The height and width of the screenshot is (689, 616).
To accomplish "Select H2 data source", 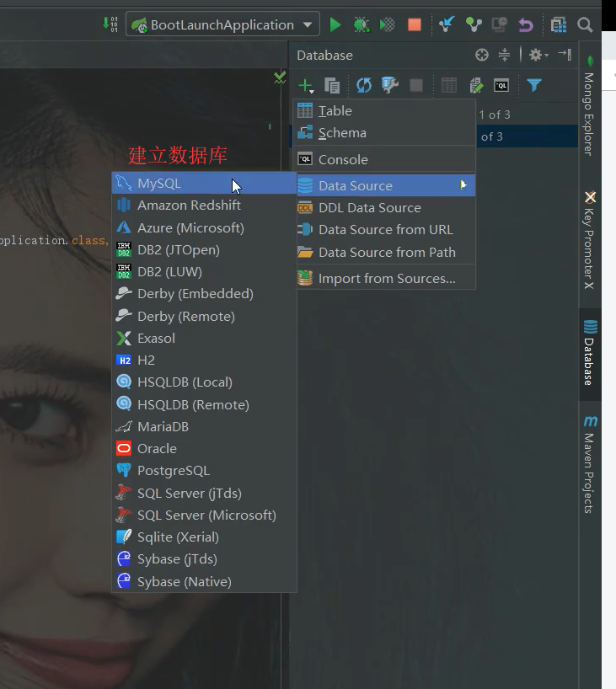I will (205, 361).
